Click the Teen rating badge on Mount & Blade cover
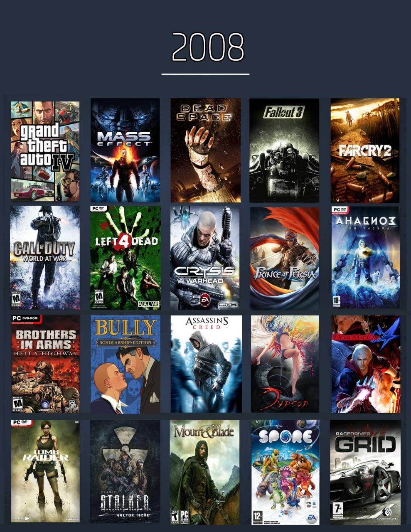Screen dimensions: 411x532 click(175, 516)
